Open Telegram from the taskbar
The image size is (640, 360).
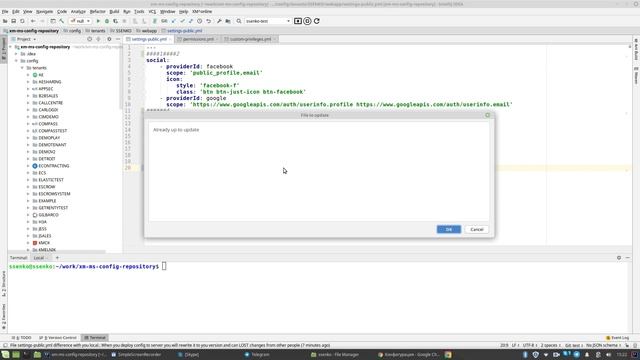(257, 355)
